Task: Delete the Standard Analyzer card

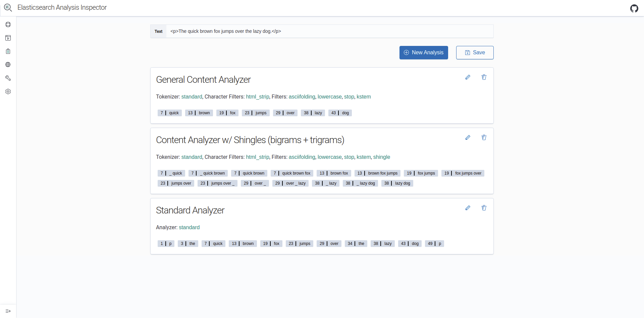Action: click(484, 208)
